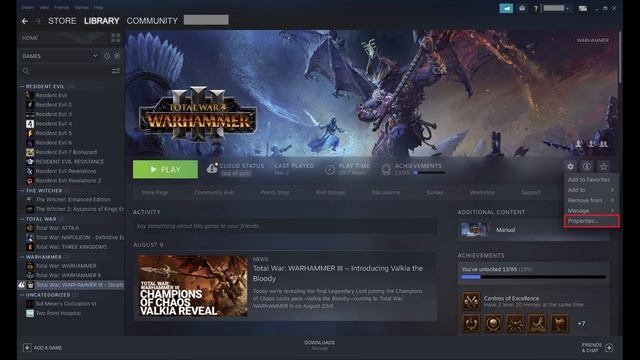Click the game info icon

click(587, 166)
